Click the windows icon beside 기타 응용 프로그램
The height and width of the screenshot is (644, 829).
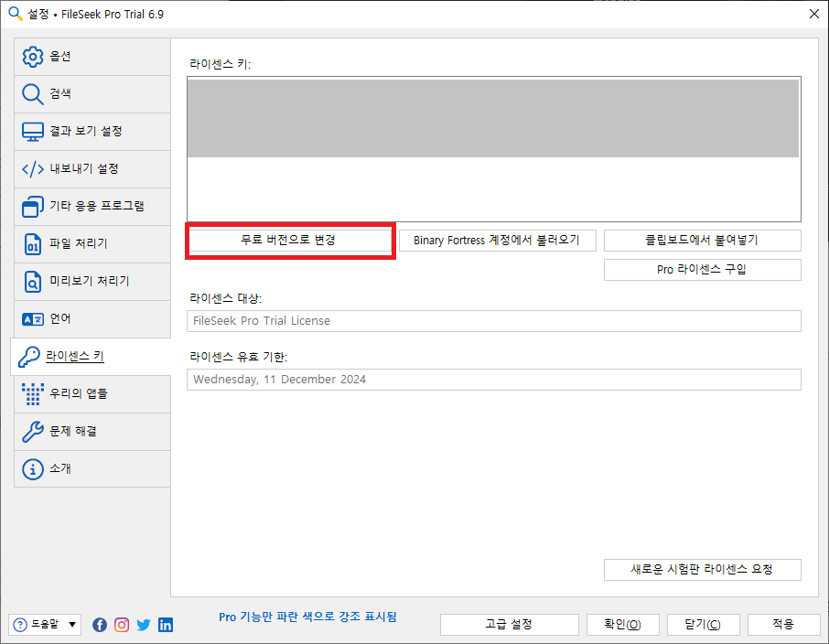click(x=33, y=207)
